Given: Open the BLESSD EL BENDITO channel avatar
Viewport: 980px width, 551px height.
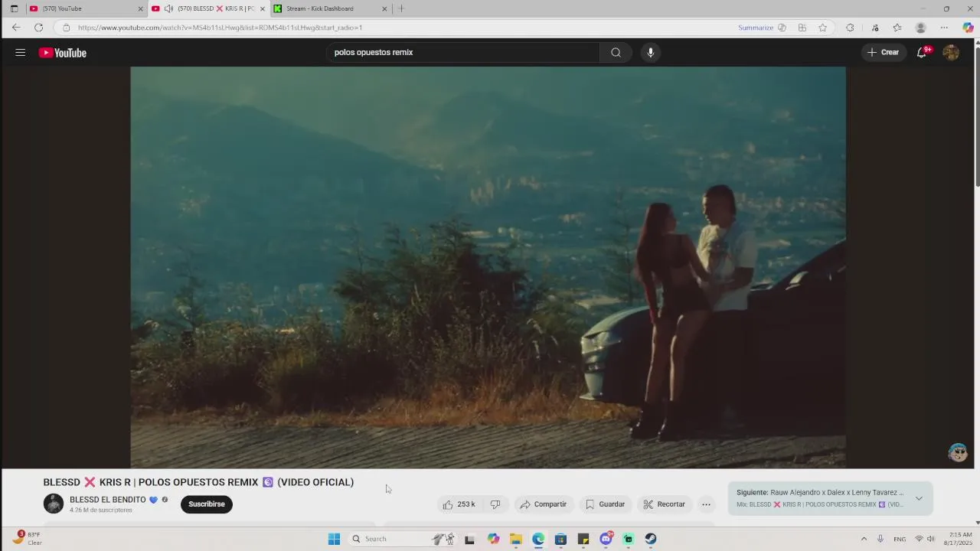Looking at the screenshot, I should pos(54,504).
